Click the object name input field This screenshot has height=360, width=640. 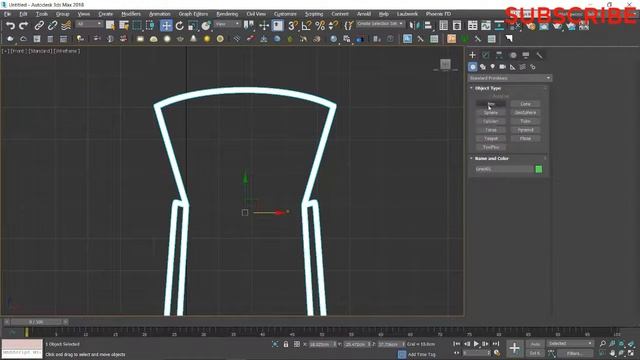coord(504,169)
